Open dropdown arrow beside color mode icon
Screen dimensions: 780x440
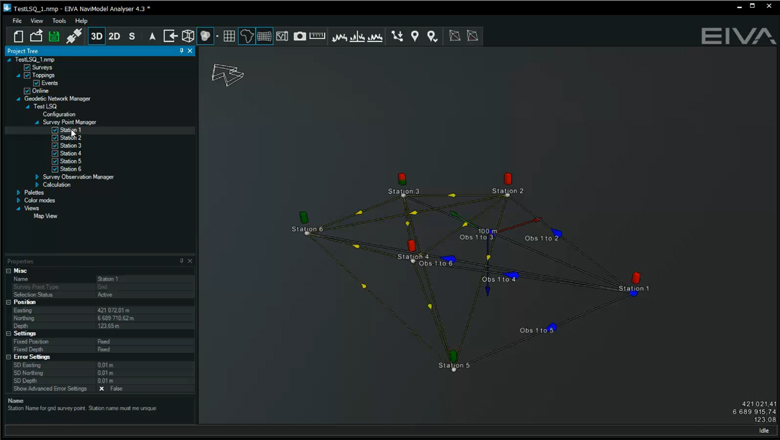tap(217, 36)
